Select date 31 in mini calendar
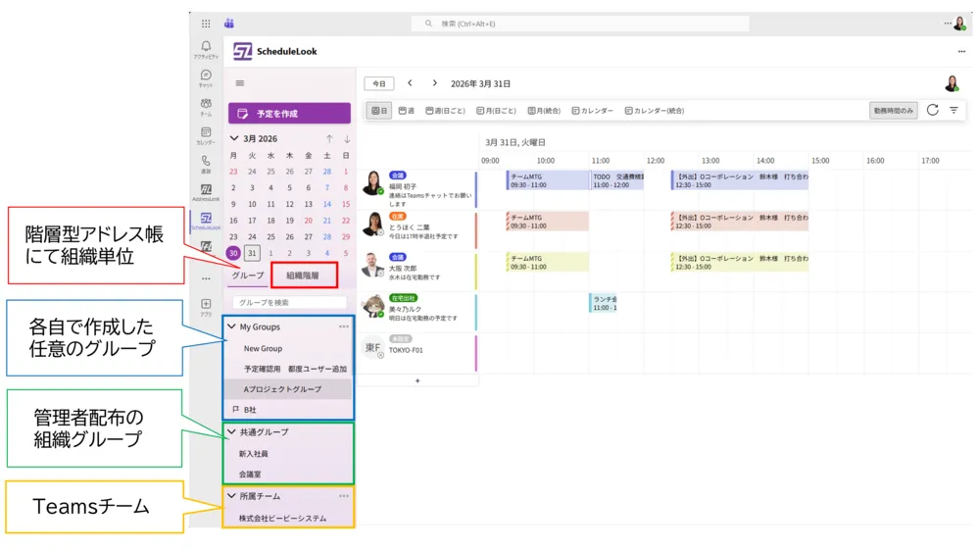Image resolution: width=980 pixels, height=552 pixels. click(x=252, y=253)
